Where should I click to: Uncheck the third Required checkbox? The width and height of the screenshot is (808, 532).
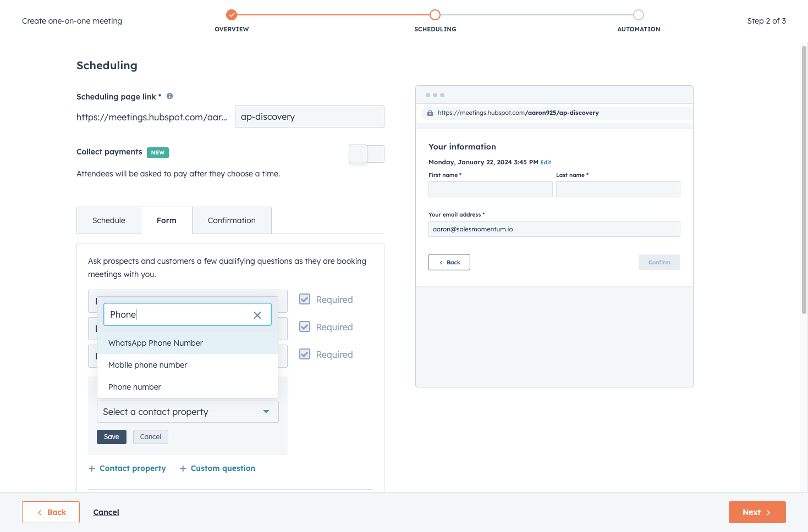(305, 354)
